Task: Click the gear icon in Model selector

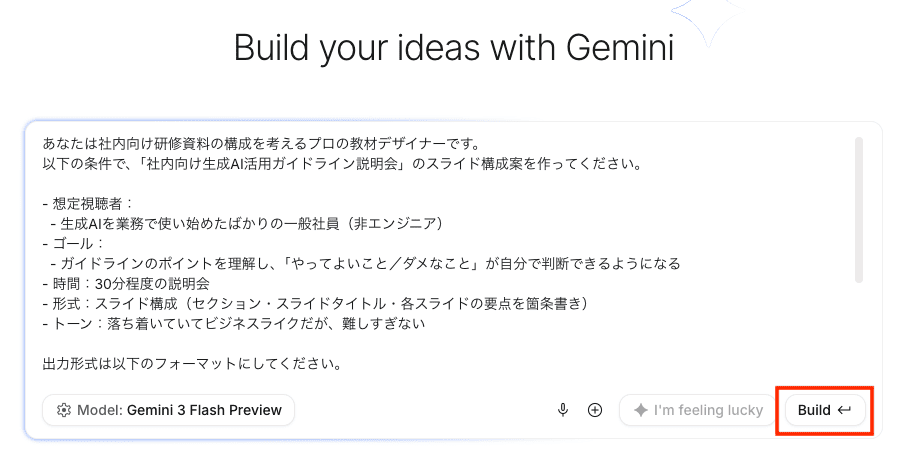Action: click(63, 410)
